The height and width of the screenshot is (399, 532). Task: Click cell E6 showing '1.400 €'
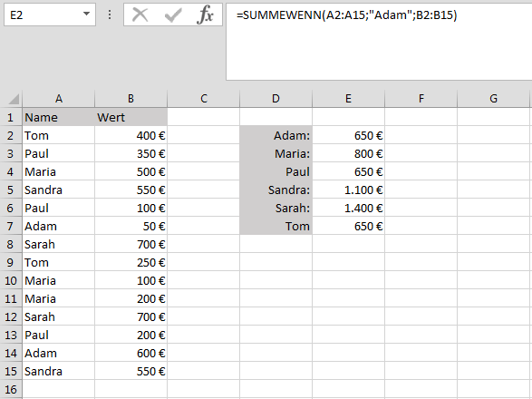(348, 208)
